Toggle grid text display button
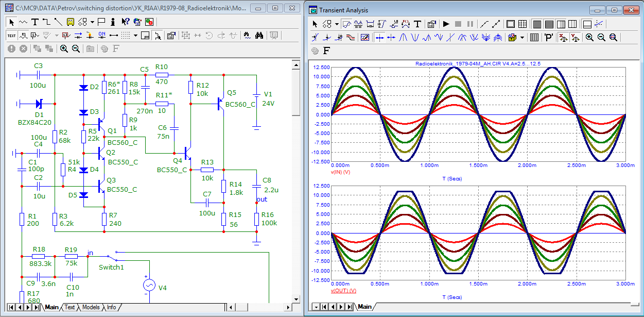644x317 pixels. tap(23, 36)
